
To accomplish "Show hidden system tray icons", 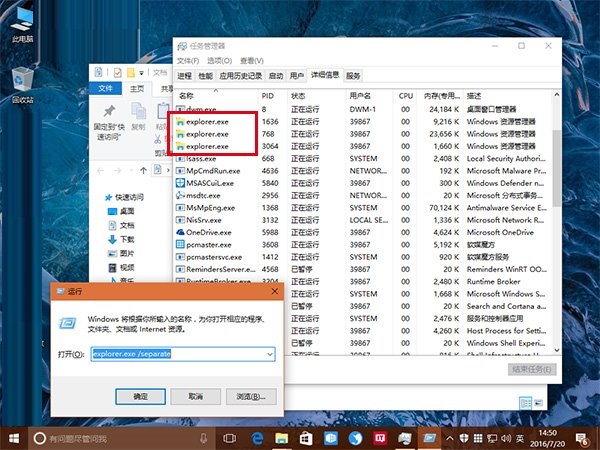I will 450,438.
